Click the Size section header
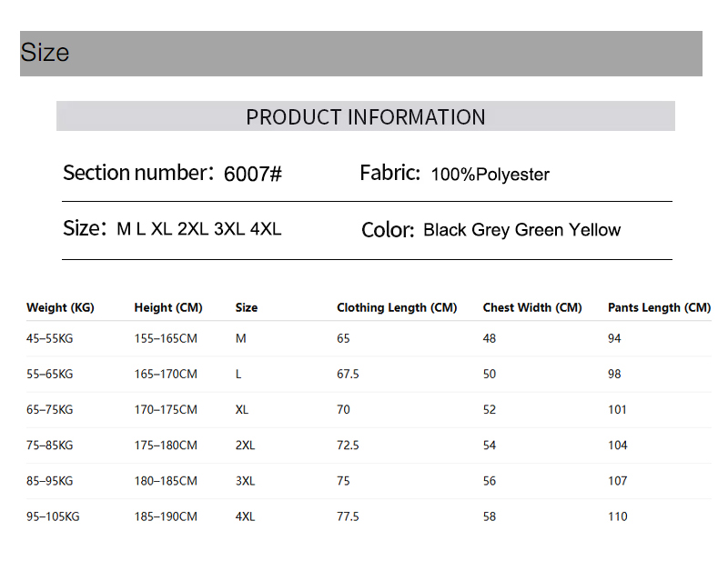 (x=360, y=54)
